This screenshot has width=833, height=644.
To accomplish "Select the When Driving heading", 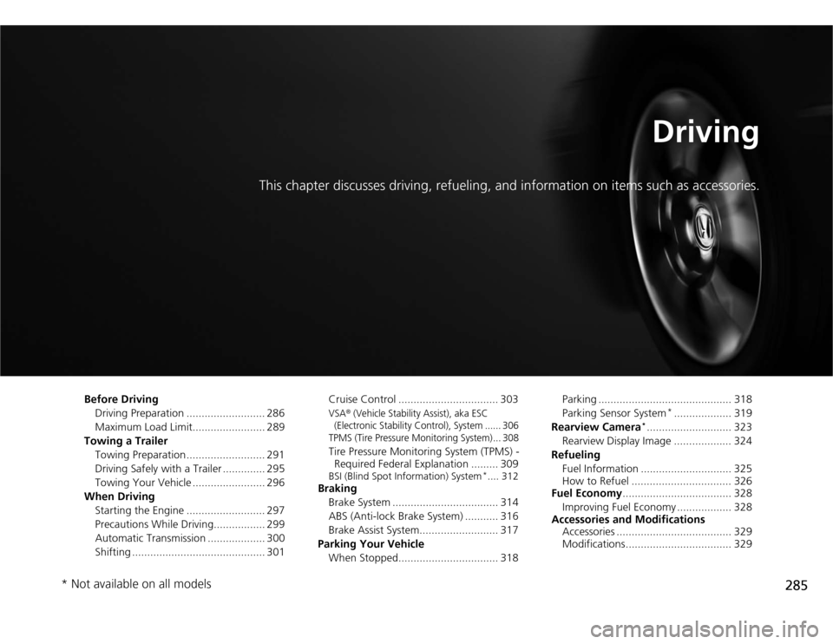I will (x=120, y=496).
